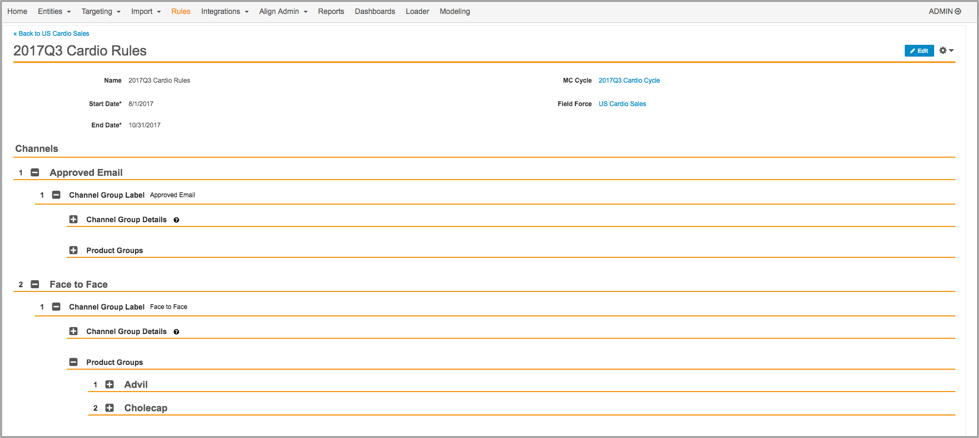Go to the Rules tab
Image resolution: width=979 pixels, height=438 pixels.
(x=180, y=12)
